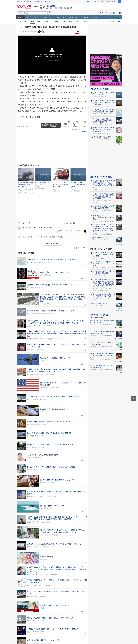Switch to the 速報 tab
Viewport: 138px width, 644px height.
[x=28, y=17]
